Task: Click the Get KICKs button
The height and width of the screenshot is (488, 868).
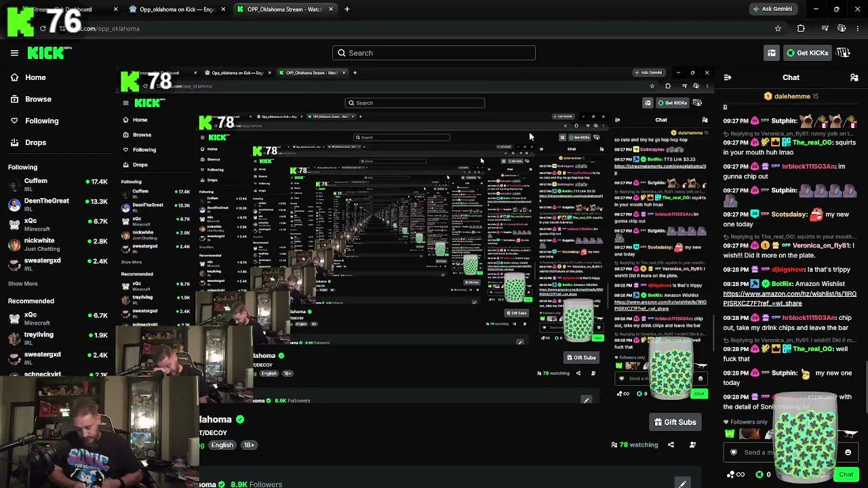Action: (807, 53)
